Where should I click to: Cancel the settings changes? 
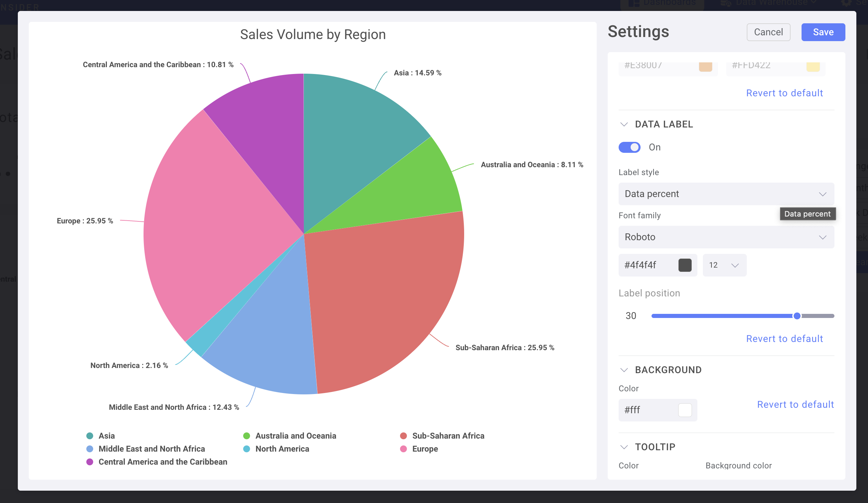768,32
